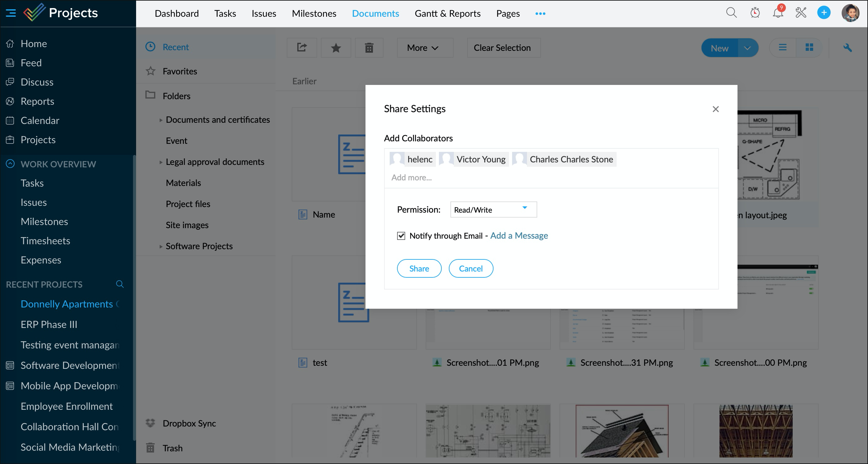Click the Share button in dialog
The width and height of the screenshot is (868, 464).
tap(419, 268)
